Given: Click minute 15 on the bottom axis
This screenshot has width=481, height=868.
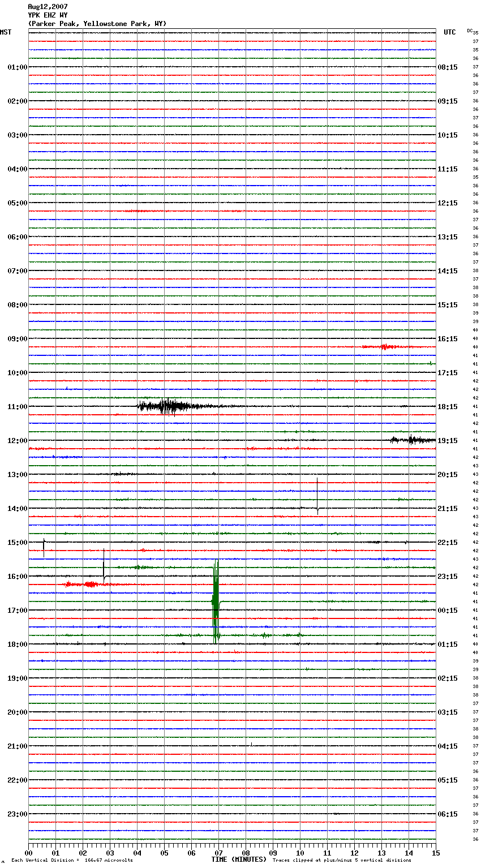Looking at the screenshot, I should (x=436, y=853).
